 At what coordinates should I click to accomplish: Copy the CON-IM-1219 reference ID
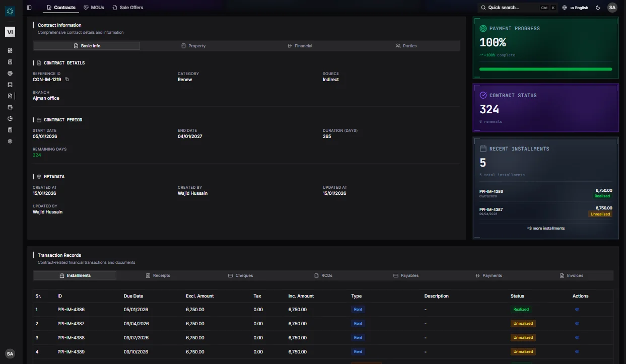tap(67, 80)
